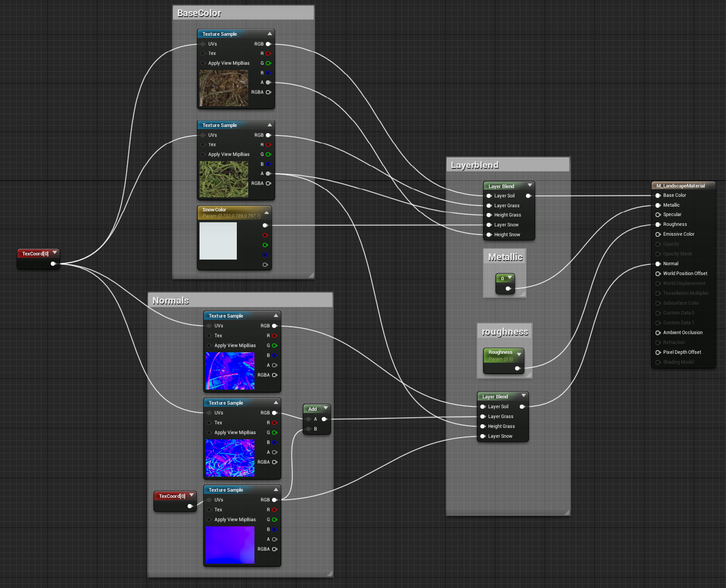Click the Metallic constant 0 node output pin
Viewport: 726px width, 588px height.
(508, 289)
